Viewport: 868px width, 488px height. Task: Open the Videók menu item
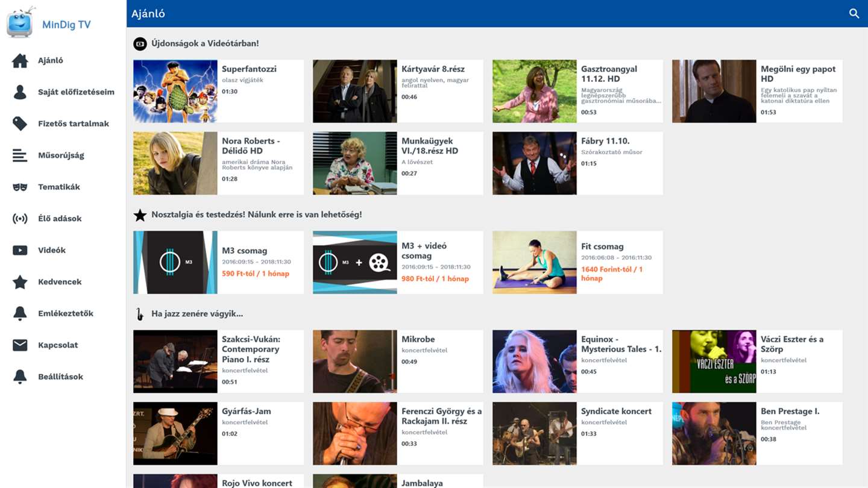(x=52, y=250)
